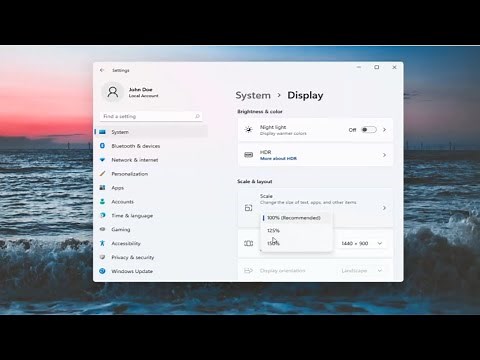Open Privacy & security settings
This screenshot has width=480, height=360.
(152, 257)
